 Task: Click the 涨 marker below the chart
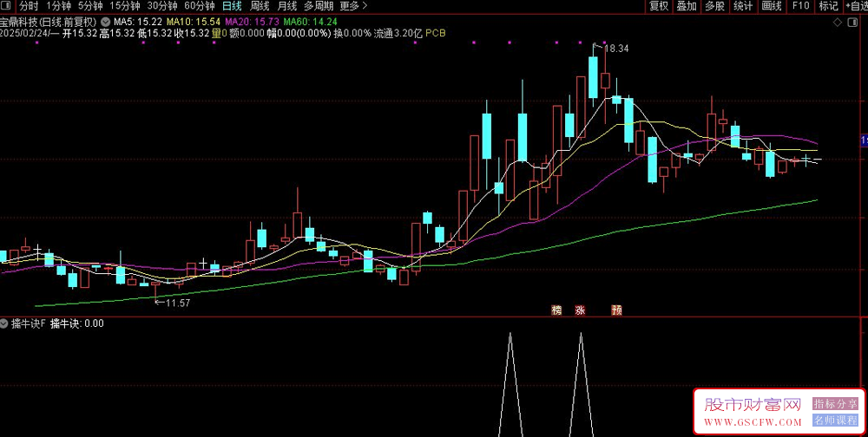580,310
